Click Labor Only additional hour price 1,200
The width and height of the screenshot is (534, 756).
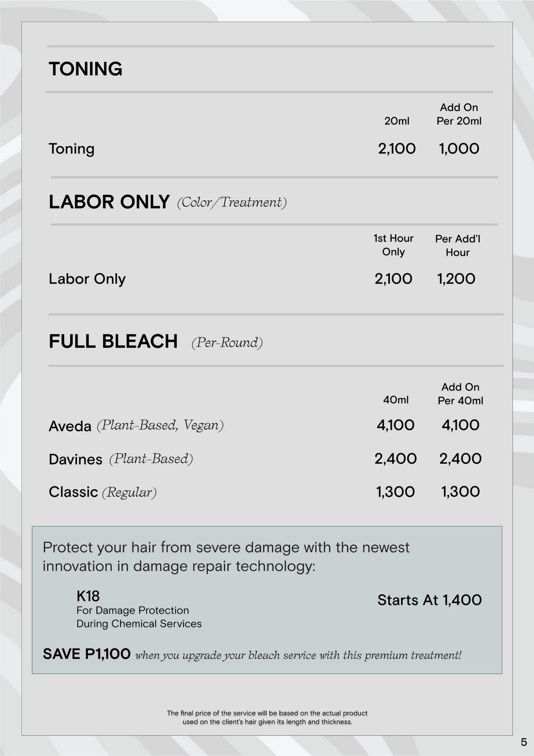pyautogui.click(x=456, y=279)
